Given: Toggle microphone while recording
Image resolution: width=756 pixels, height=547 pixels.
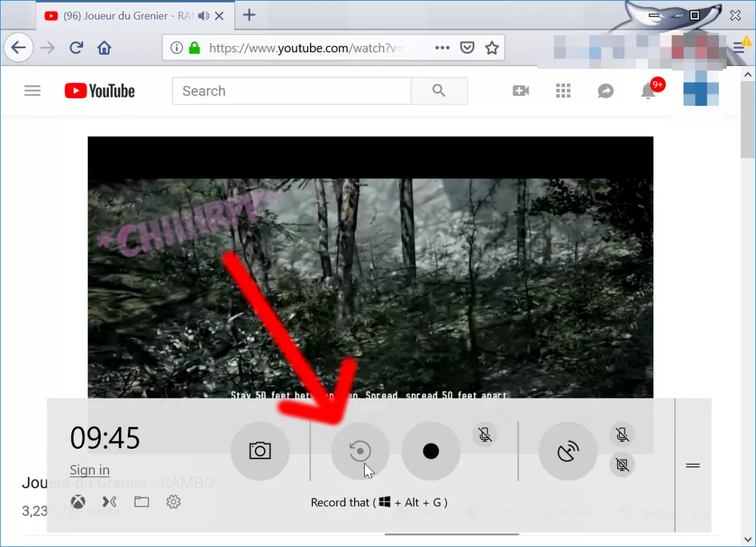Looking at the screenshot, I should (484, 434).
